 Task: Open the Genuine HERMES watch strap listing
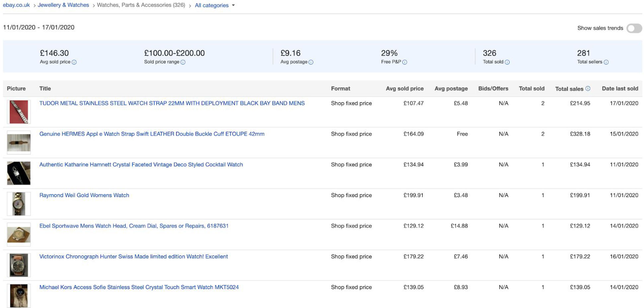(152, 134)
